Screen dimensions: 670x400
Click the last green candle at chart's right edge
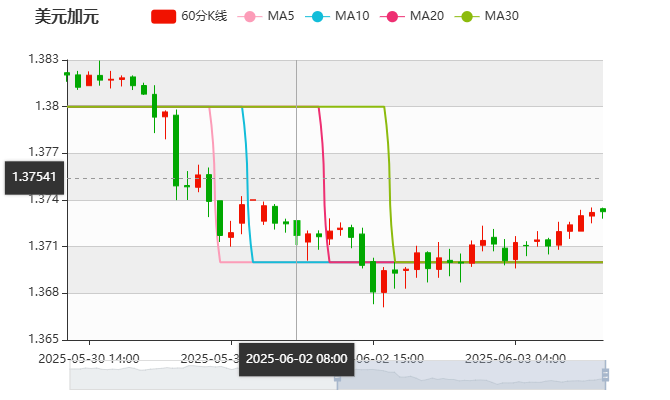[603, 210]
